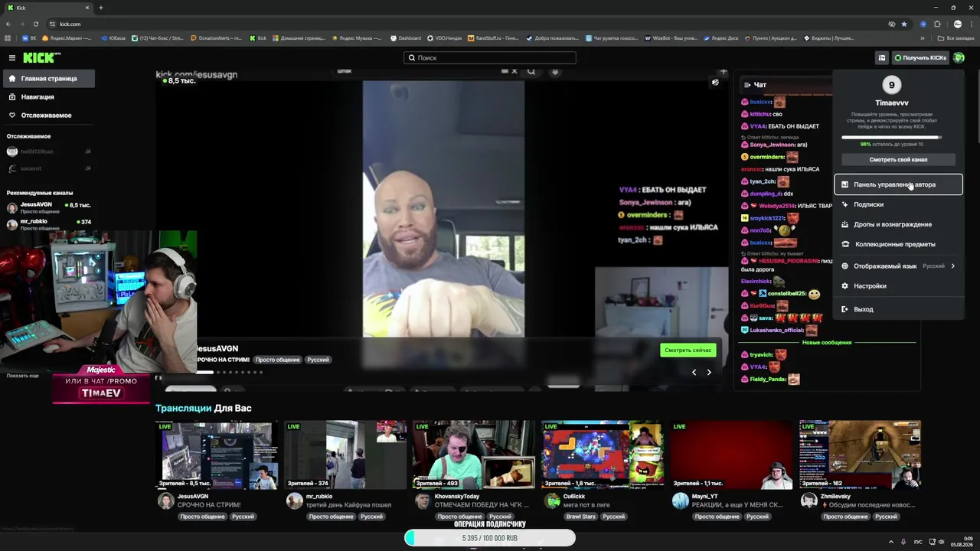Screen dimensions: 980x551
Task: Open Chrome's three-dot menu
Action: point(972,24)
